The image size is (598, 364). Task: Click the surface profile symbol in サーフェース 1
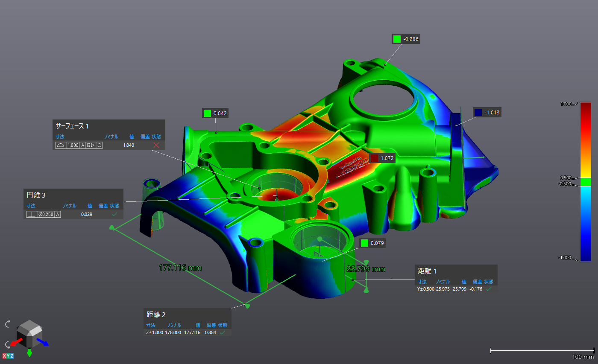(x=60, y=146)
